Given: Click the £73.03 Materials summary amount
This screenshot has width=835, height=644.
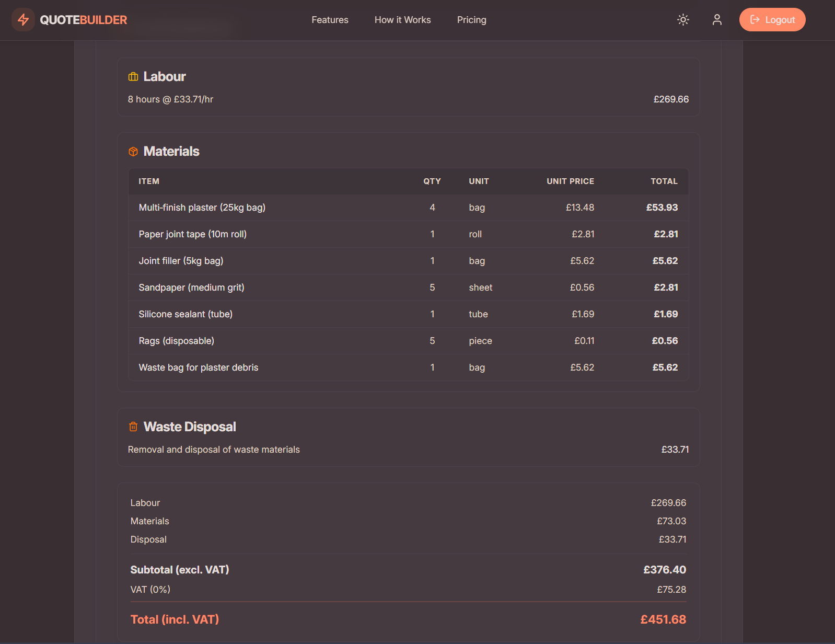Looking at the screenshot, I should click(671, 521).
